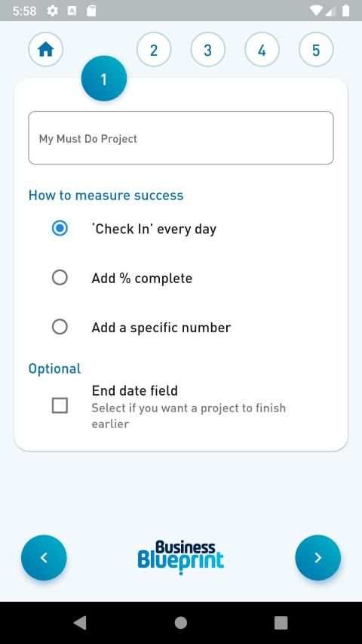Jump to step 4
Screen dimensions: 362x644
[262, 50]
